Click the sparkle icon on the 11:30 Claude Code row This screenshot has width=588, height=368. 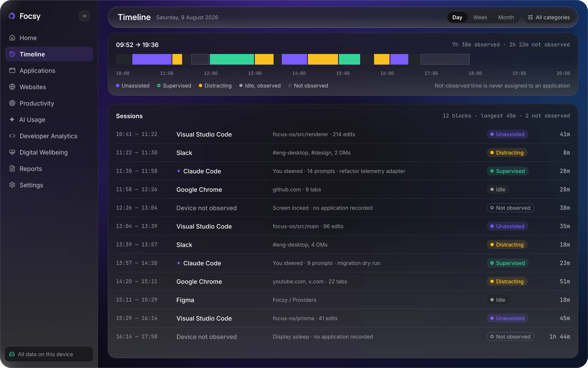(179, 171)
